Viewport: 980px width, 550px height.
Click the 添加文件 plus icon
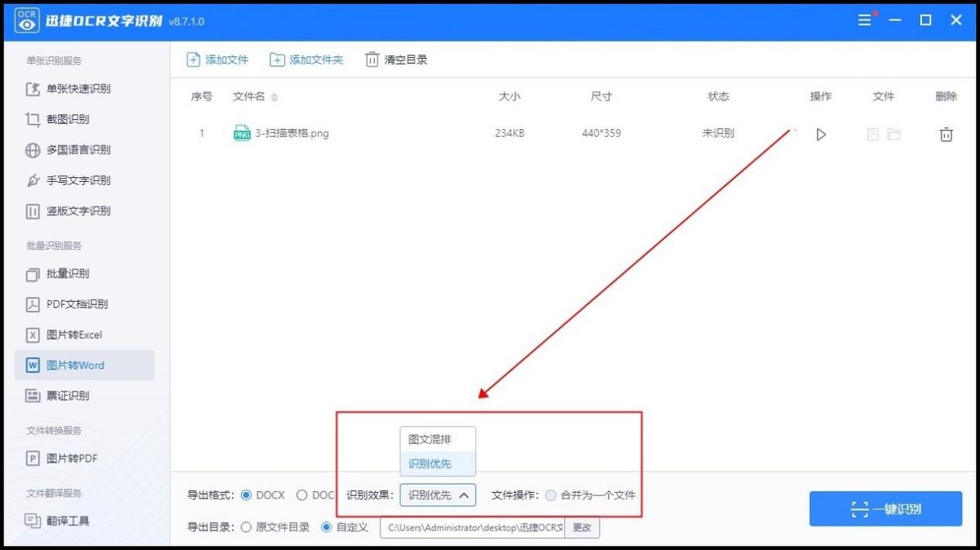pyautogui.click(x=194, y=60)
